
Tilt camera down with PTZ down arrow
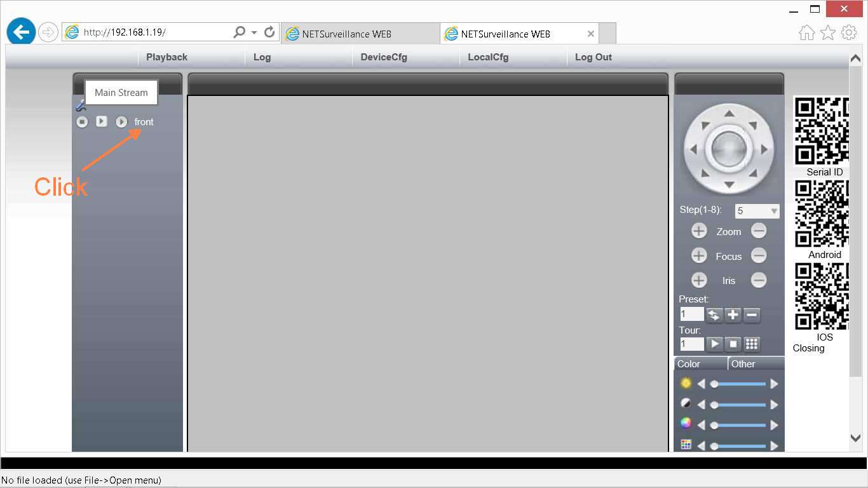pyautogui.click(x=729, y=185)
